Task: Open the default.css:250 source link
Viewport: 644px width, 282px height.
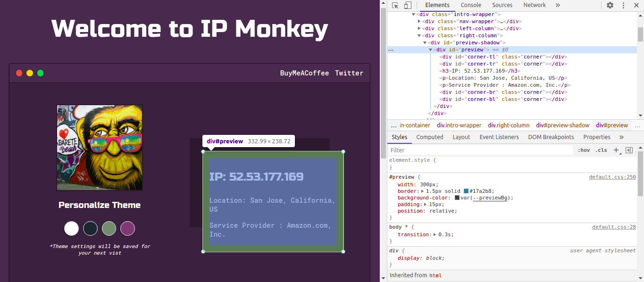Action: [612, 177]
